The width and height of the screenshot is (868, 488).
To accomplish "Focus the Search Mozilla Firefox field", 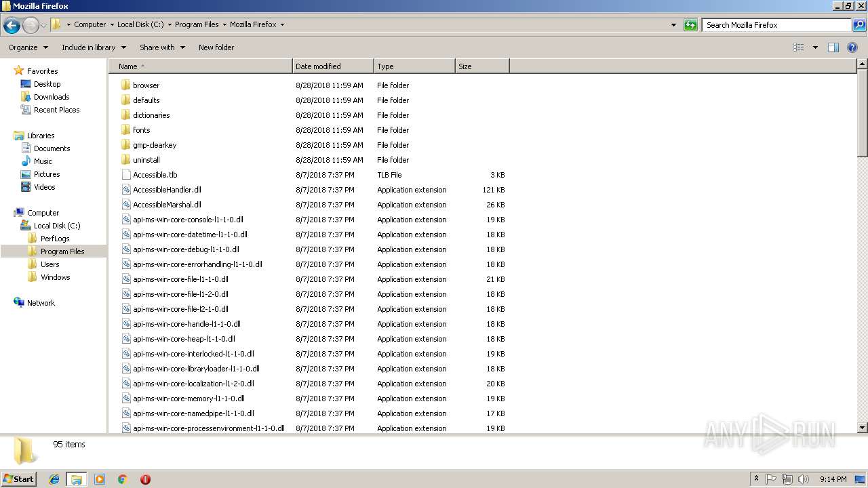I will (776, 25).
